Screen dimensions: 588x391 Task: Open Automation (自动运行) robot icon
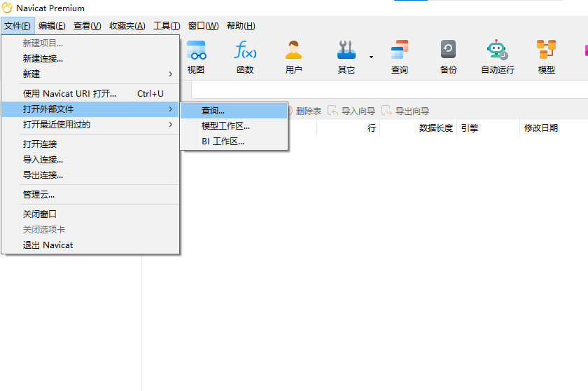[x=497, y=50]
